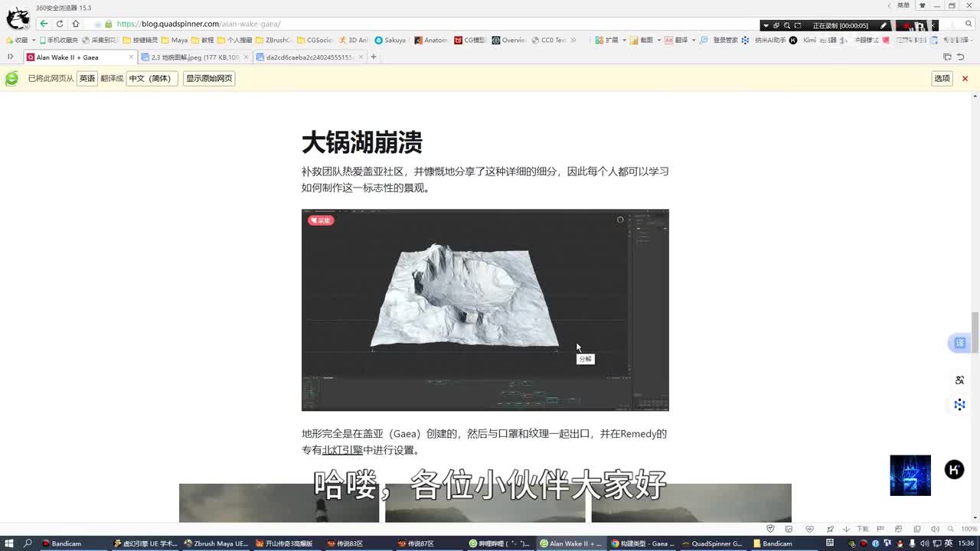This screenshot has height=551, width=980.
Task: Open the Bandicam overlay dropdown arrow
Action: (x=766, y=25)
